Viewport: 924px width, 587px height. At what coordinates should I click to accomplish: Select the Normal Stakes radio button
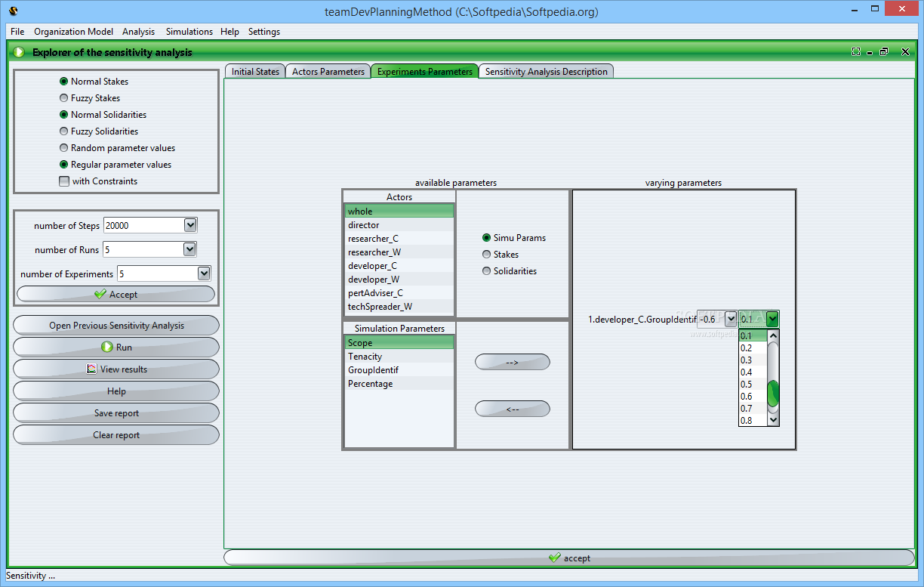pyautogui.click(x=63, y=82)
